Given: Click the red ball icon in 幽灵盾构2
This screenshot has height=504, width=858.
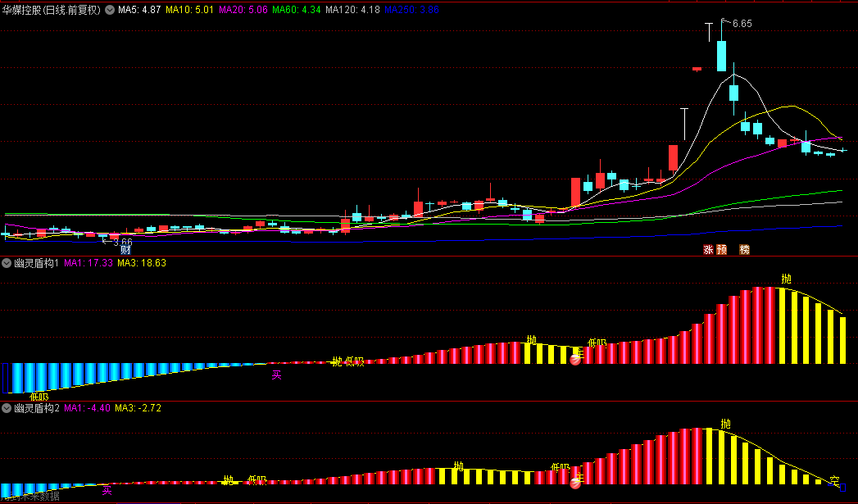Looking at the screenshot, I should [575, 484].
